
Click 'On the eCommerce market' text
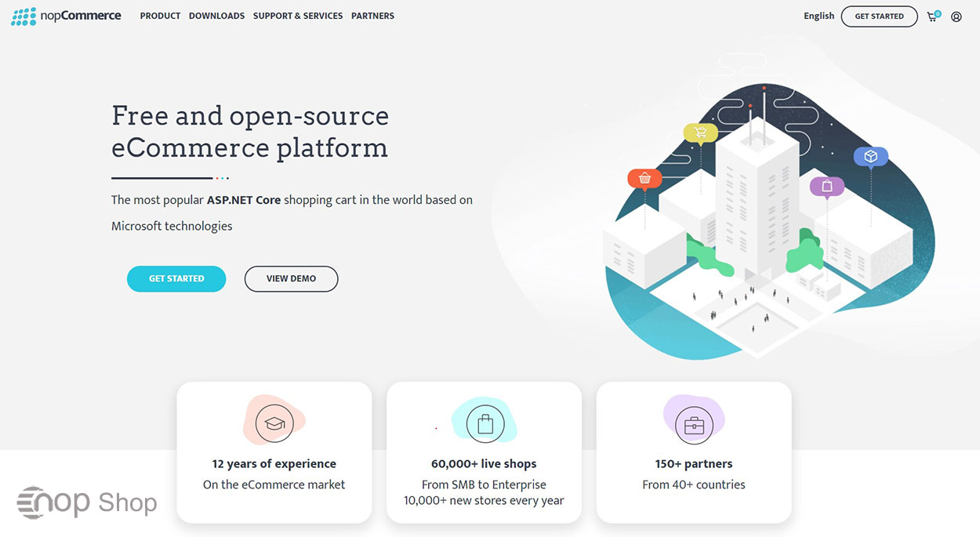(274, 484)
